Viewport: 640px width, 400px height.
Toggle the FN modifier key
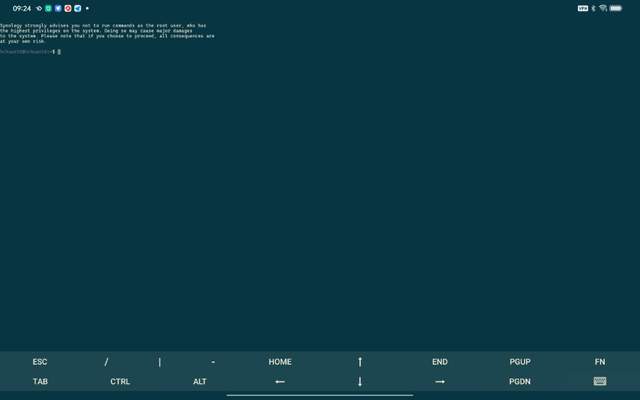coord(600,362)
